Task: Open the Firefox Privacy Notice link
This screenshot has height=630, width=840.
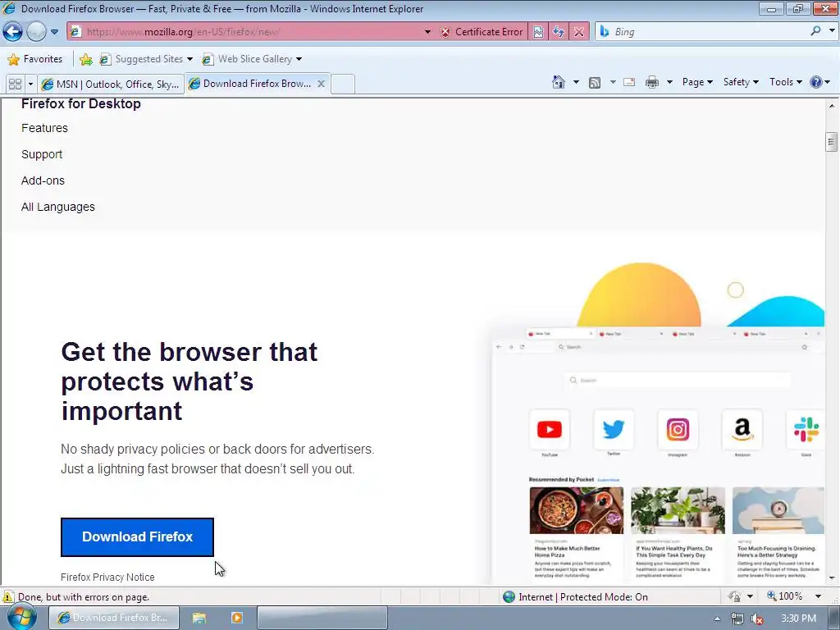Action: click(107, 577)
